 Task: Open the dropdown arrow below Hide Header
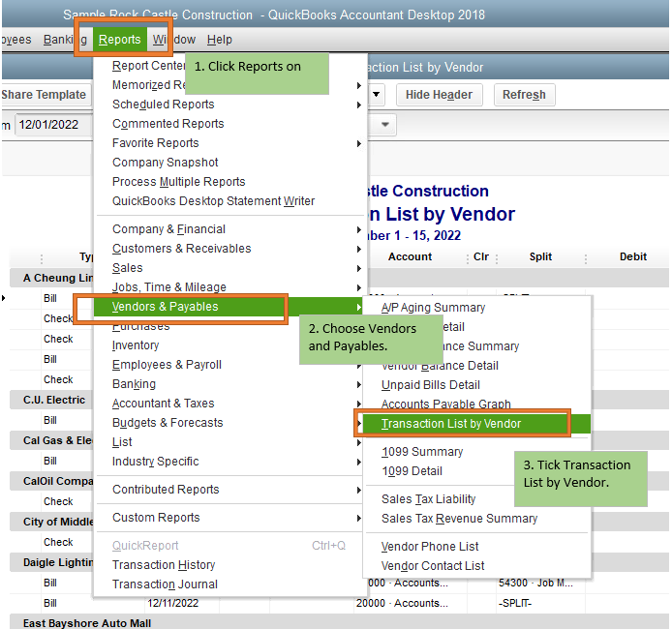tap(384, 125)
